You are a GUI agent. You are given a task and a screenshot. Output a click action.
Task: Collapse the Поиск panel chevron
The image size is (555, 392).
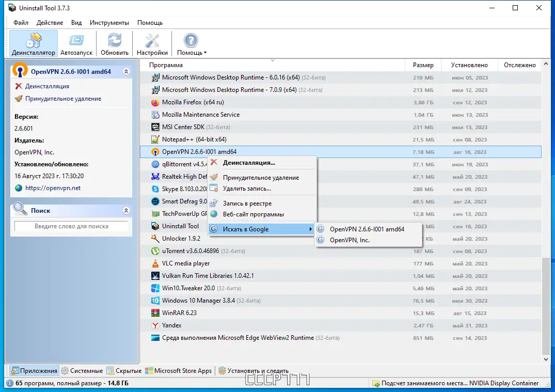point(126,210)
